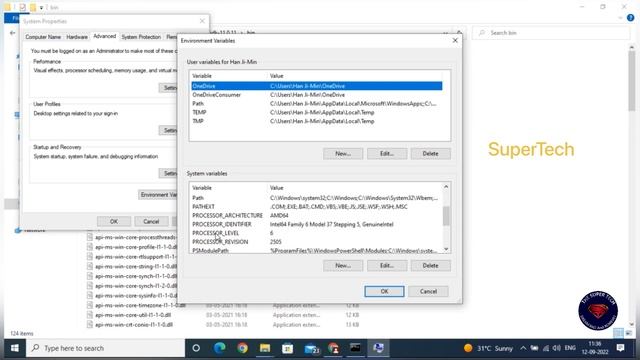Cancel the Environment Variables dialog
640x360 pixels.
click(x=428, y=291)
